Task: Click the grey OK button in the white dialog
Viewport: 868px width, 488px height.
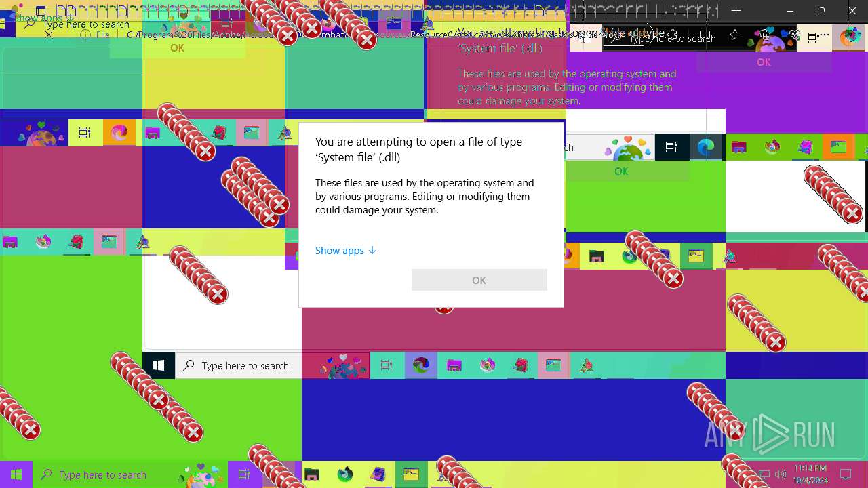Action: click(x=479, y=280)
